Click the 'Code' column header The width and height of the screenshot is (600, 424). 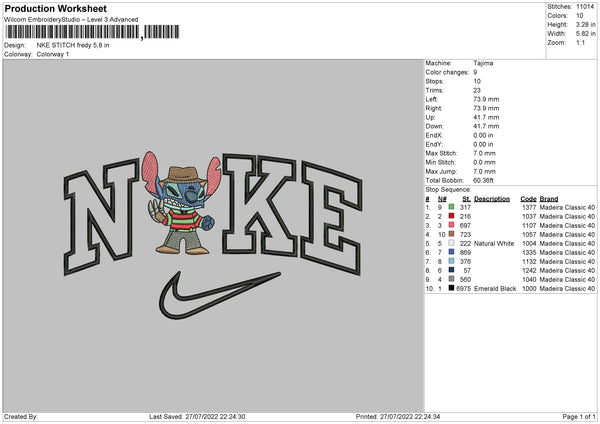pyautogui.click(x=528, y=199)
